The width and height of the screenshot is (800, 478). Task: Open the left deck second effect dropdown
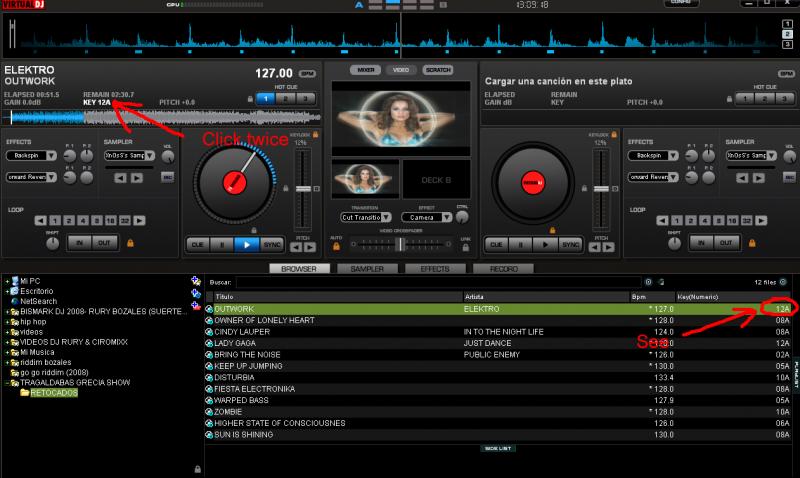(52, 177)
